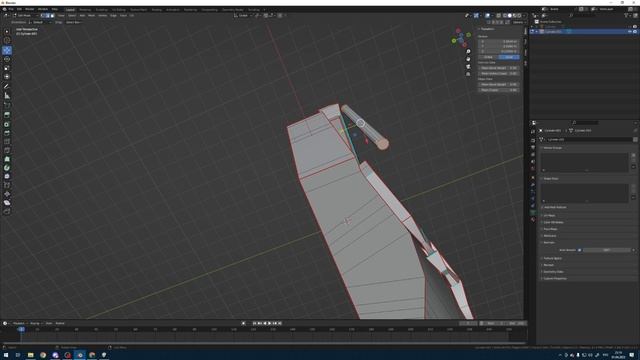Adjust Mean Crease slider under Edges Data
The width and height of the screenshot is (640, 360).
(499, 90)
